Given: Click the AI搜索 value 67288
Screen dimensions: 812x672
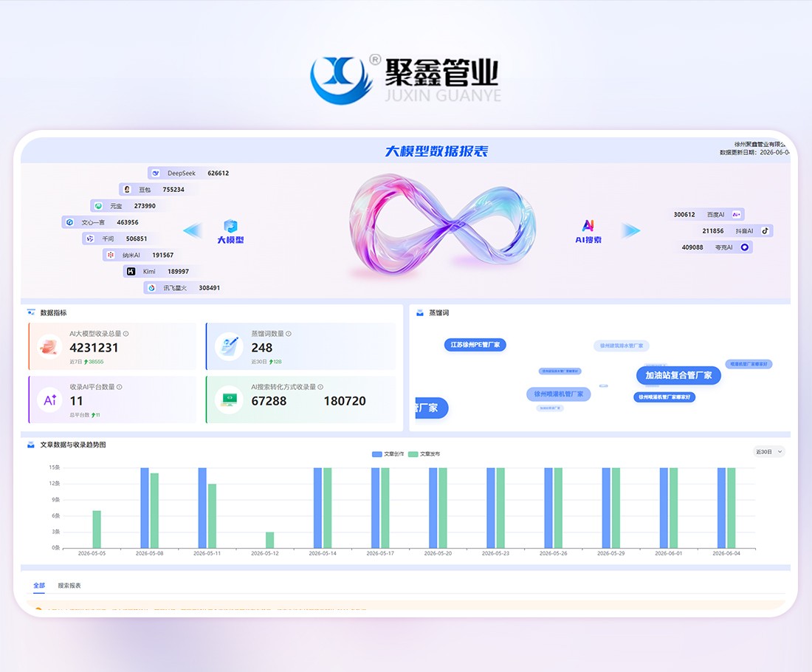Looking at the screenshot, I should pyautogui.click(x=269, y=401).
